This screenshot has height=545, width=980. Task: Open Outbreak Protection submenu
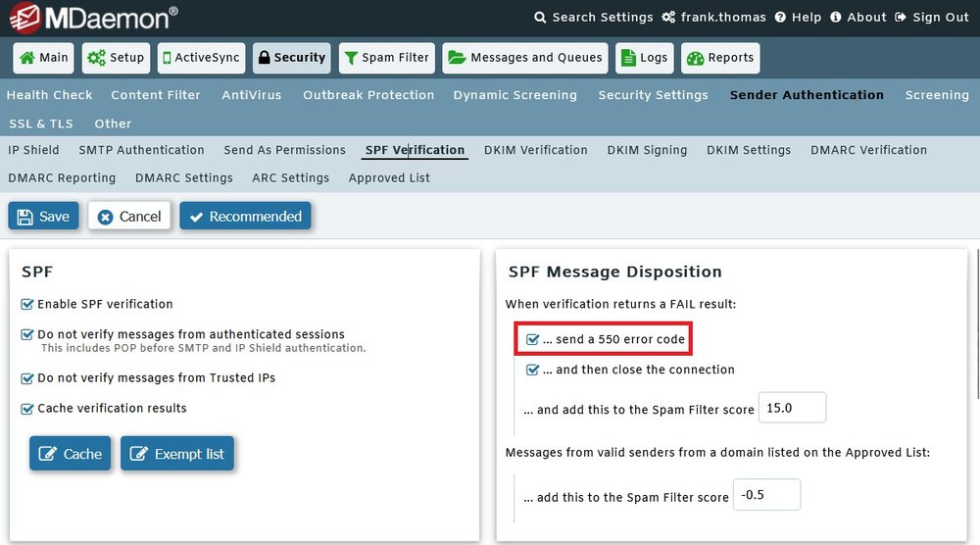click(368, 95)
